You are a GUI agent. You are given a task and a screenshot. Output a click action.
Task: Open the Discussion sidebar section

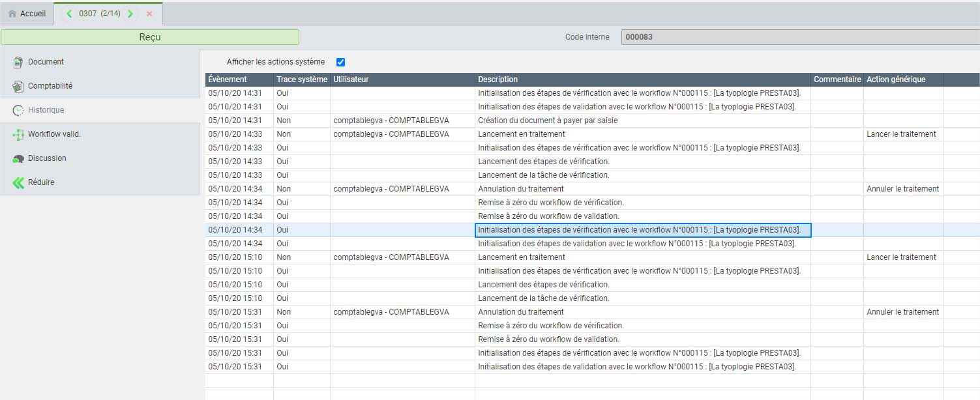[100, 158]
